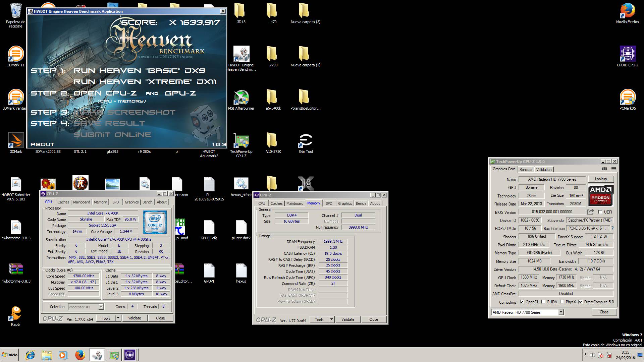This screenshot has height=362, width=644.
Task: Expand the Processor #1 selection dropdown
Action: click(101, 307)
